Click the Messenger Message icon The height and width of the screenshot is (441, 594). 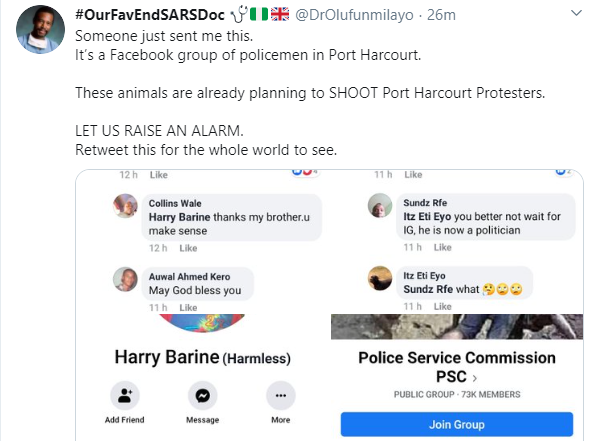tap(203, 396)
